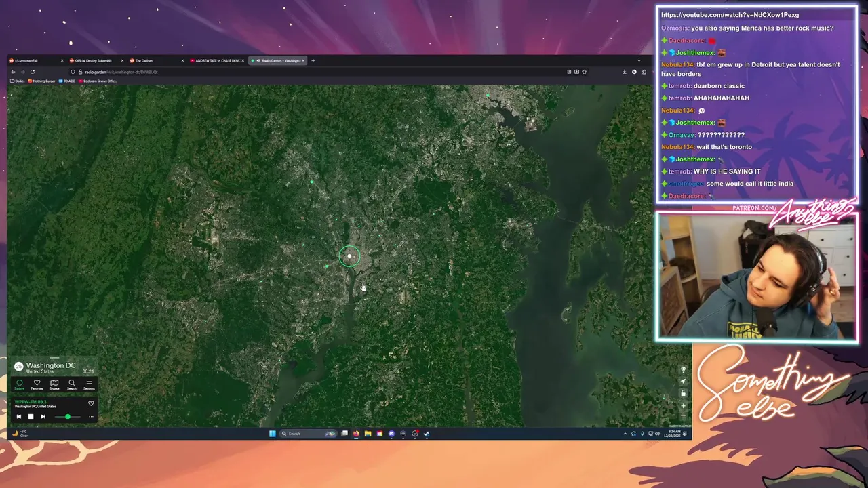Open the Settings hamburger icon
The width and height of the screenshot is (868, 488).
tap(89, 384)
